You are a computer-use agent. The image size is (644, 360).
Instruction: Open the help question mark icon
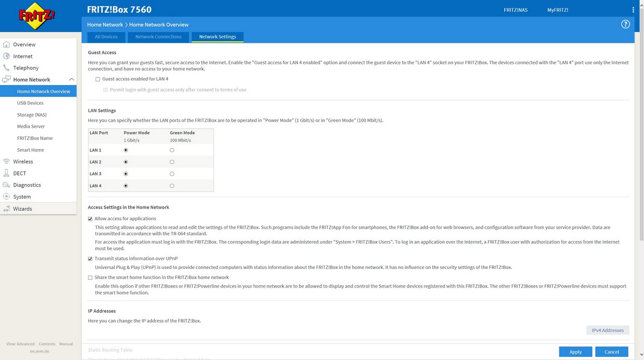[625, 24]
